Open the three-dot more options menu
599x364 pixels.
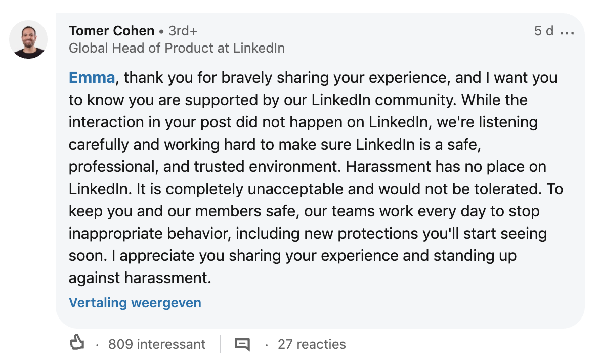pyautogui.click(x=568, y=32)
